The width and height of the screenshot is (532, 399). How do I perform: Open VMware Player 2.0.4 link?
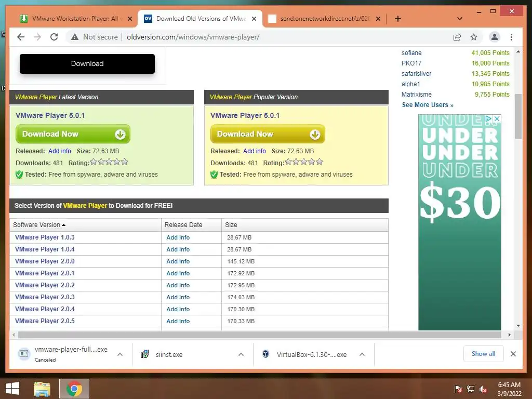[x=45, y=309]
